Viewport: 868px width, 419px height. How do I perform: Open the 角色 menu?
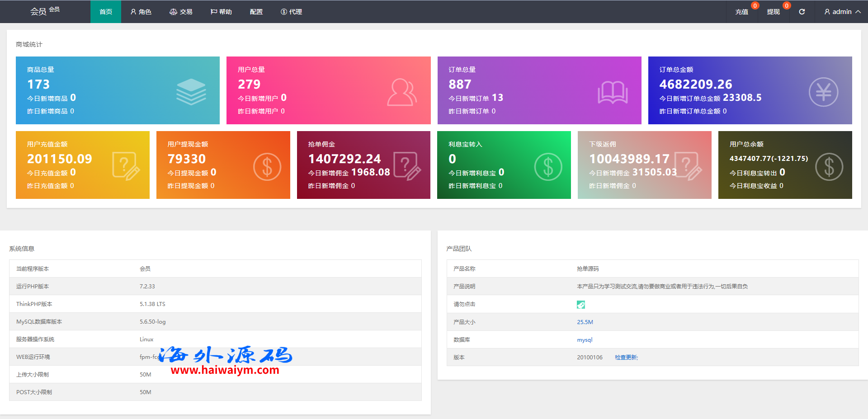click(x=141, y=12)
